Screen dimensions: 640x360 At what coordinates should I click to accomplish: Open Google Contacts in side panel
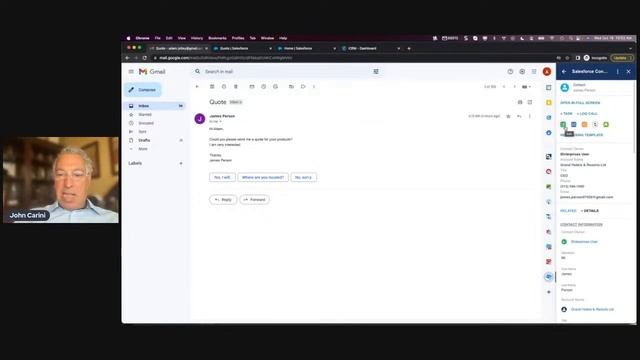(x=549, y=133)
